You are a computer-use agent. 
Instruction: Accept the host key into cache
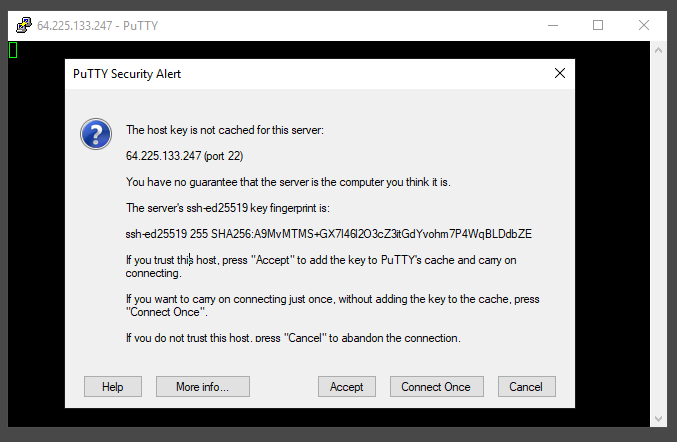tap(346, 387)
